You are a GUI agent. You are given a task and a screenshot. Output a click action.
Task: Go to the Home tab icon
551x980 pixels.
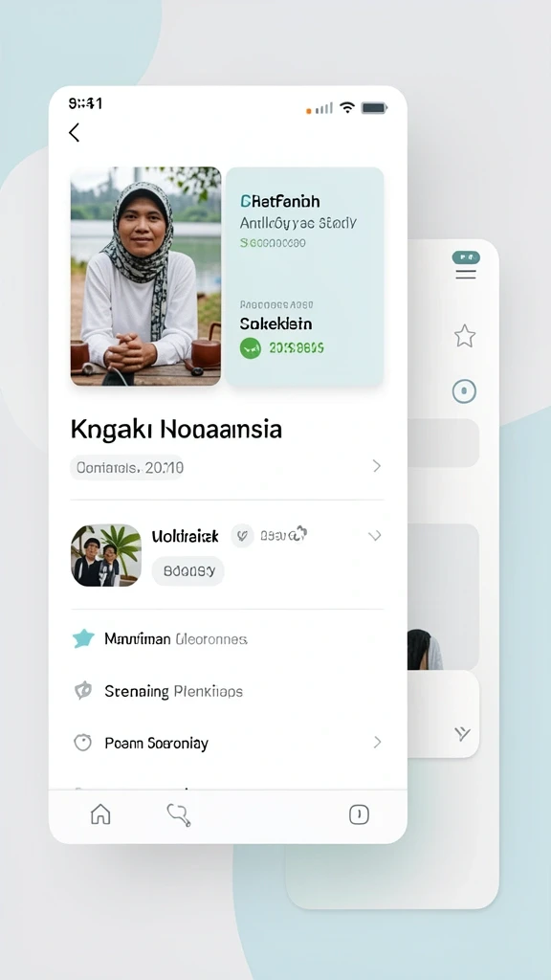coord(100,814)
